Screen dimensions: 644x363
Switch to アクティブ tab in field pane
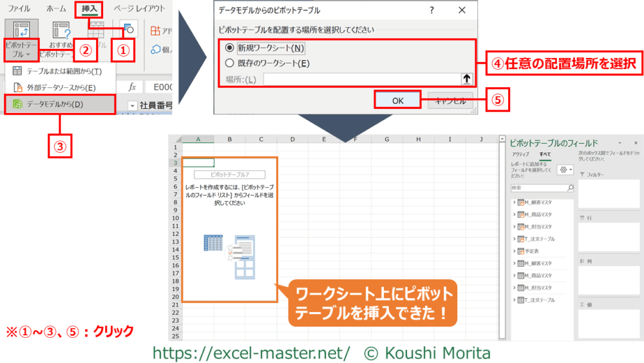tap(520, 155)
